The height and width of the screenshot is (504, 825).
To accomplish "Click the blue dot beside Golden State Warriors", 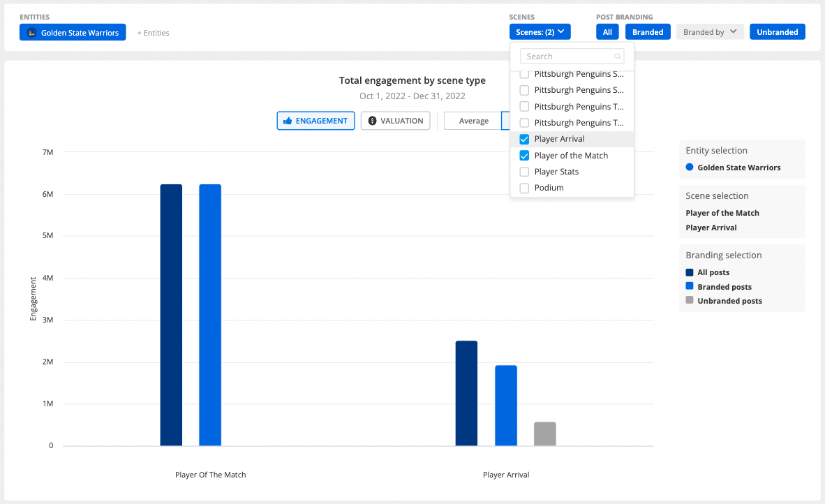I will pyautogui.click(x=690, y=166).
